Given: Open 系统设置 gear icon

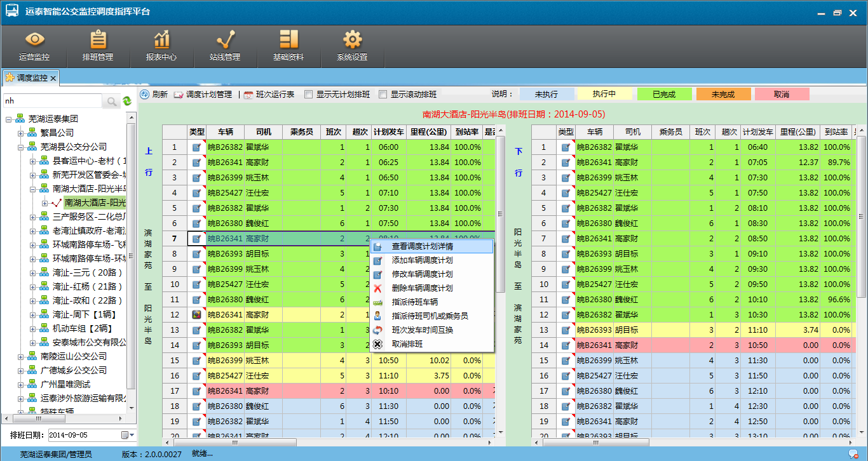Looking at the screenshot, I should point(352,41).
